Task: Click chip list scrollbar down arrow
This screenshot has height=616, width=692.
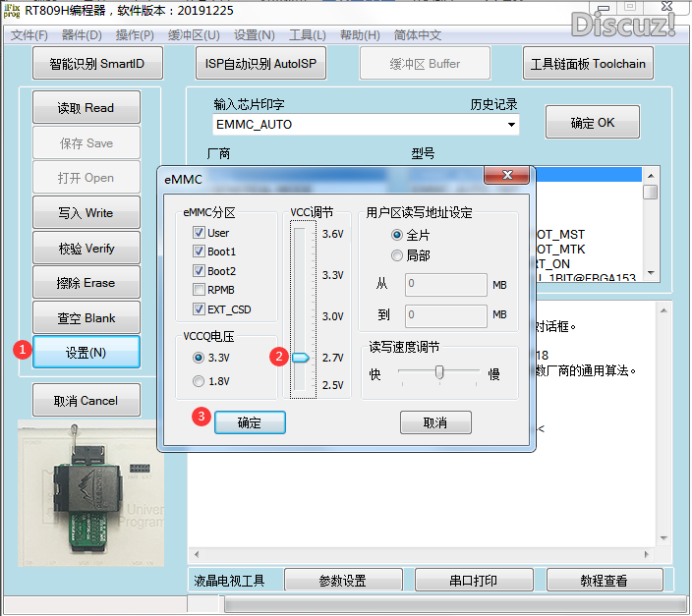Action: coord(651,273)
